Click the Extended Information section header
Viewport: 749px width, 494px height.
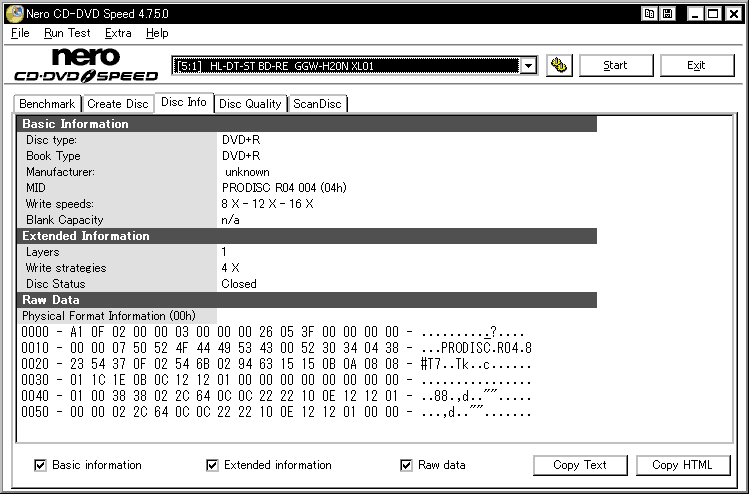tap(307, 236)
